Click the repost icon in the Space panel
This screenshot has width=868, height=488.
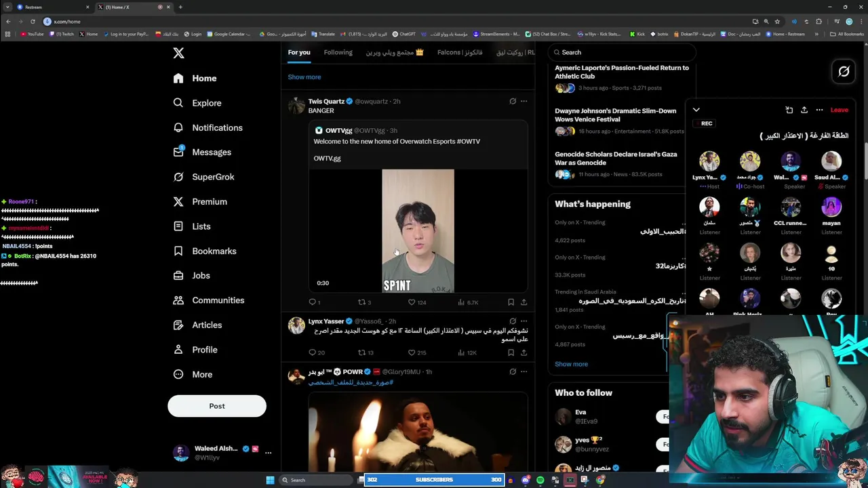click(789, 110)
